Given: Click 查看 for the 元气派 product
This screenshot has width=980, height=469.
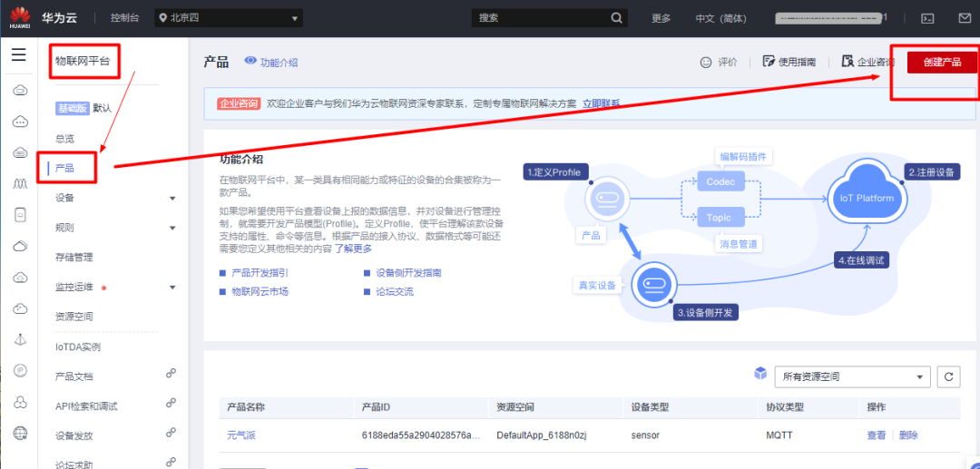Looking at the screenshot, I should pyautogui.click(x=877, y=435).
